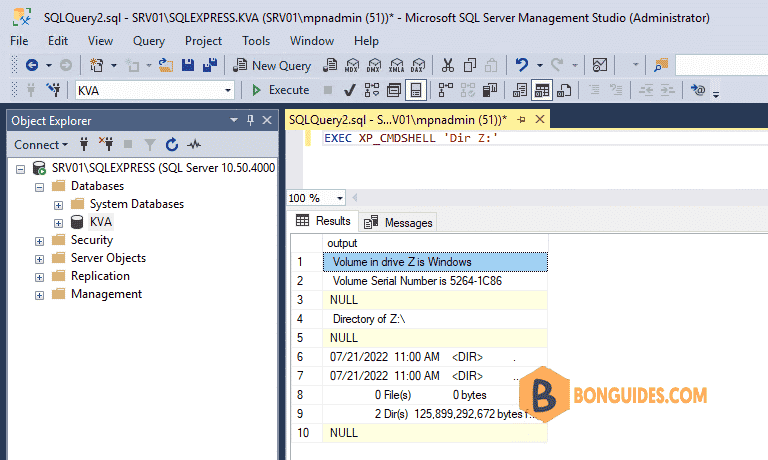Navigate backward with the blue back arrow

tap(32, 65)
